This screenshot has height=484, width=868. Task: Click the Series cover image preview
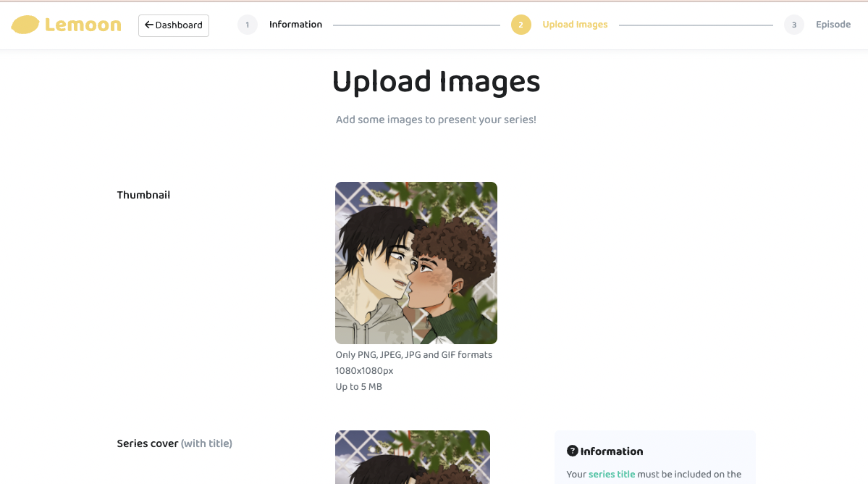(x=412, y=457)
